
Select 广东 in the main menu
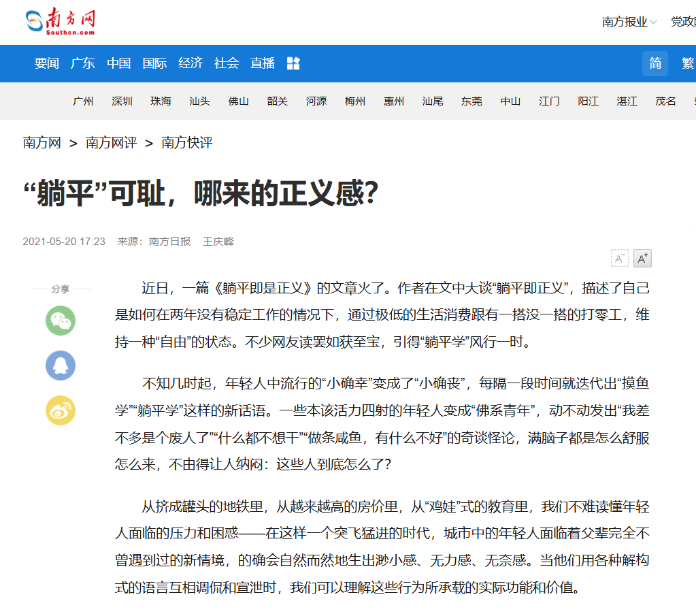click(83, 63)
